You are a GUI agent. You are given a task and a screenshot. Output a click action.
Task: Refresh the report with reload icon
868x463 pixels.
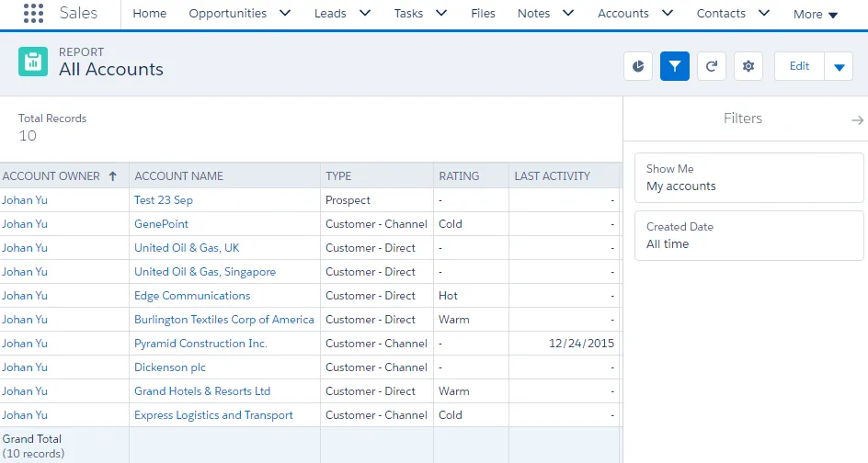coord(712,66)
